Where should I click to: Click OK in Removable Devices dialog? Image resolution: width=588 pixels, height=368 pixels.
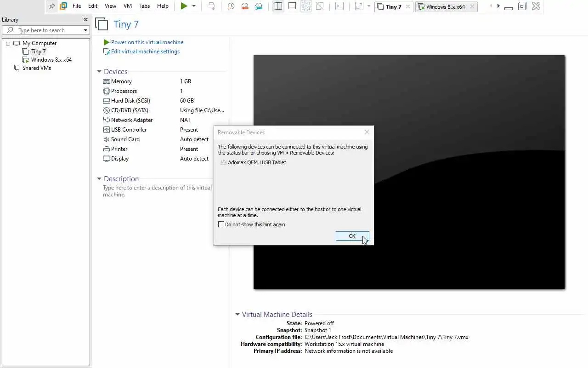point(352,236)
